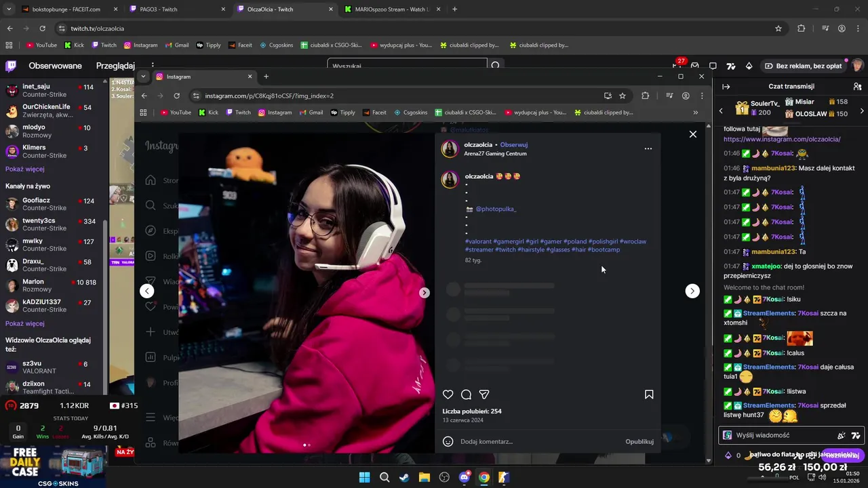Viewport: 868px width, 488px height.
Task: Open Twitch bits diamond icon in header
Action: (749, 66)
